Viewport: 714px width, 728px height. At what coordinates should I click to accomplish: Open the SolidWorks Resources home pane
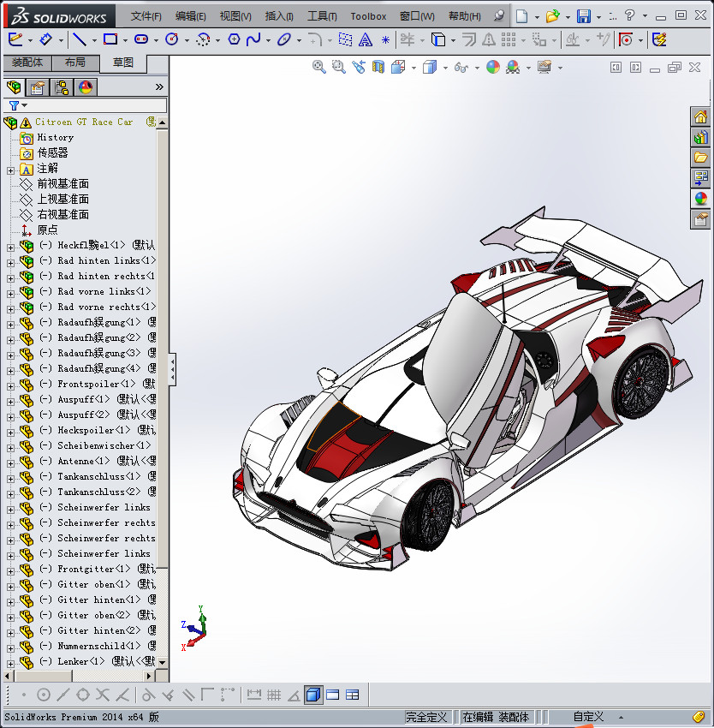coord(700,117)
